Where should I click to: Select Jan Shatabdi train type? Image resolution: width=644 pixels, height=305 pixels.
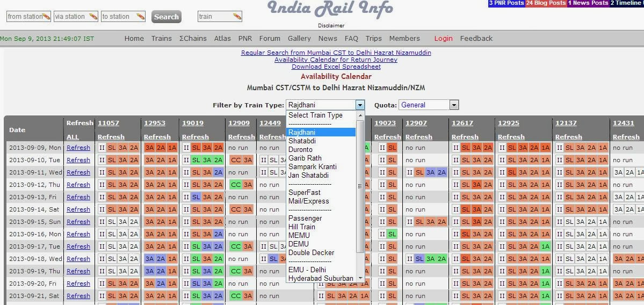tap(321, 175)
